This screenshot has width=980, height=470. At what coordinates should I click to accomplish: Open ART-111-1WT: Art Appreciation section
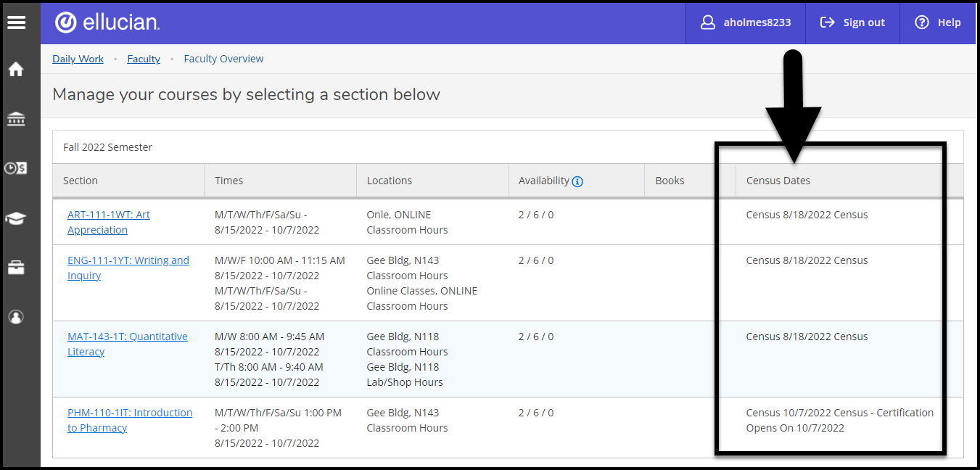click(x=109, y=222)
